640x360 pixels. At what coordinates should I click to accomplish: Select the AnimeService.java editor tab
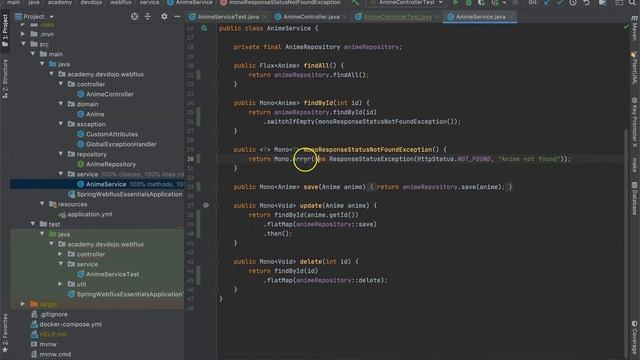[x=480, y=17]
